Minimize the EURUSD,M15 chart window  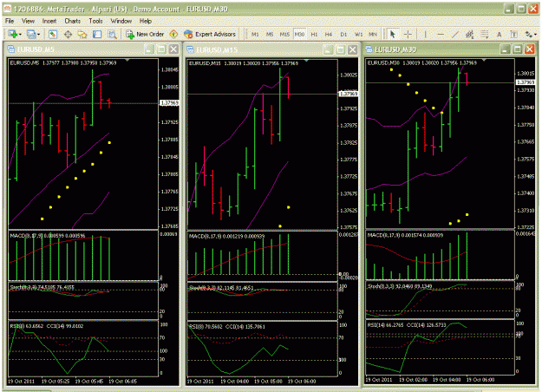(x=328, y=49)
